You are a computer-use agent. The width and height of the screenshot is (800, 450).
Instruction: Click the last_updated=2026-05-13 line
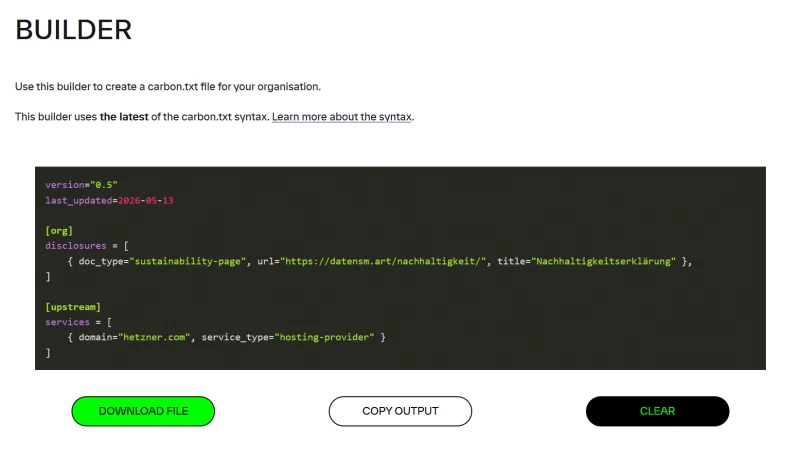[x=109, y=201]
